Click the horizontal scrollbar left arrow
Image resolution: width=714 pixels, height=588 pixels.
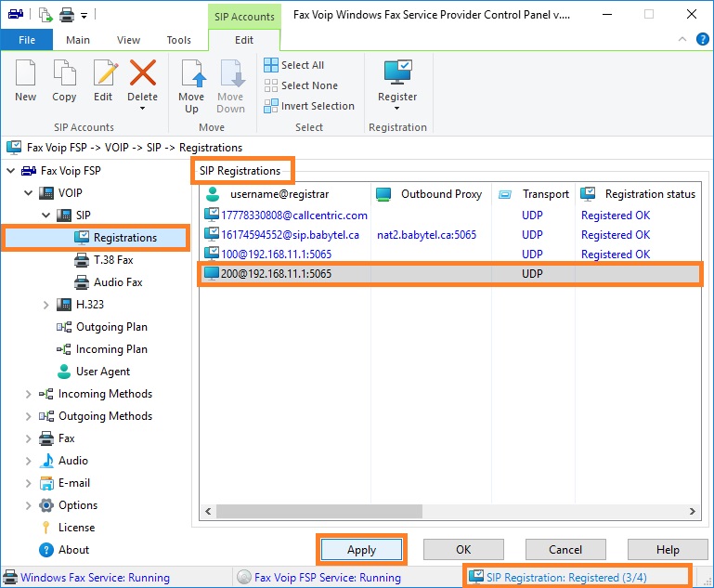(x=208, y=511)
